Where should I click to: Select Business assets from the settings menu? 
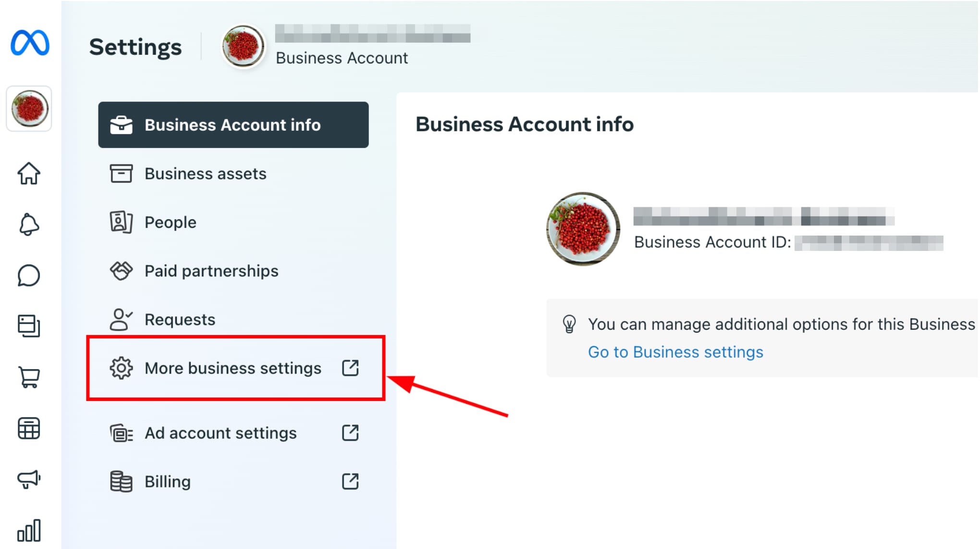205,174
